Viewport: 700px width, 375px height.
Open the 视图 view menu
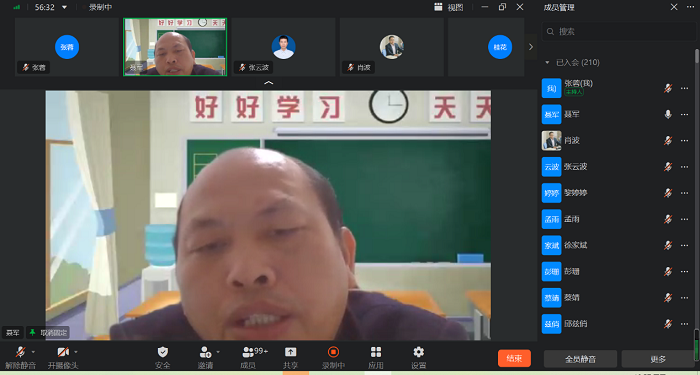[x=449, y=7]
